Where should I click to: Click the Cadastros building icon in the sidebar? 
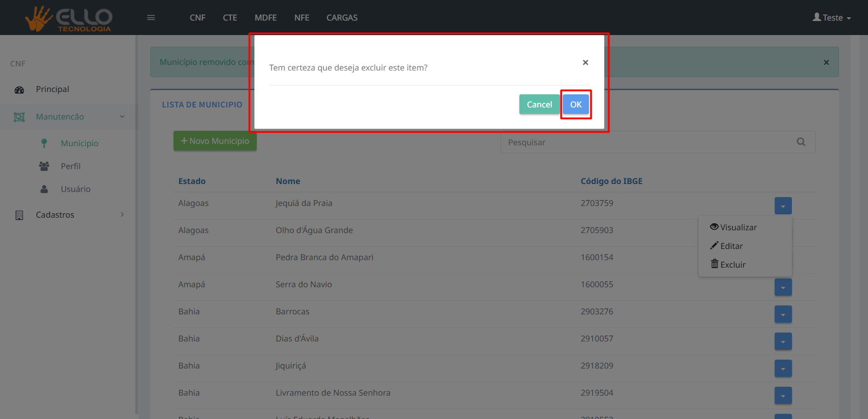click(x=19, y=215)
